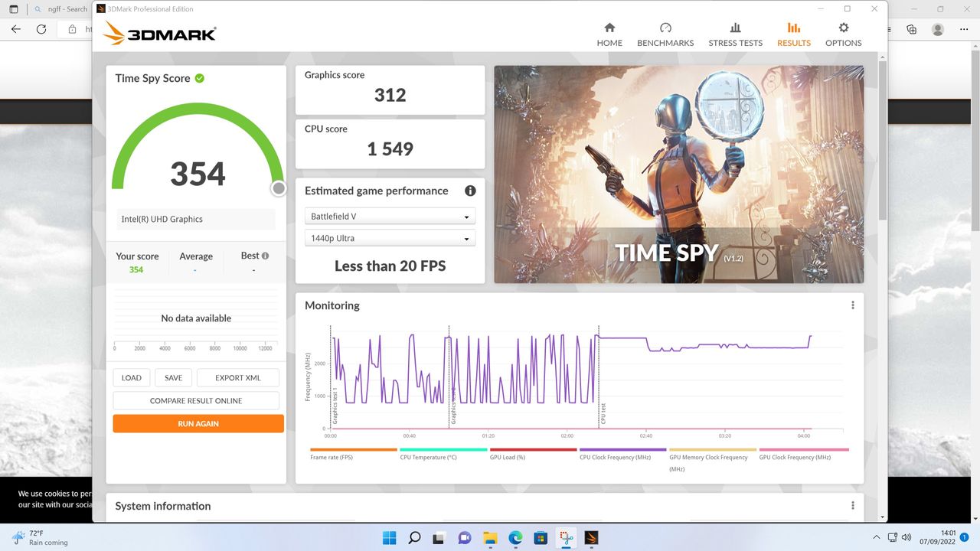Click the 3DMark logo in the header
This screenshot has height=551, width=980.
pos(159,33)
